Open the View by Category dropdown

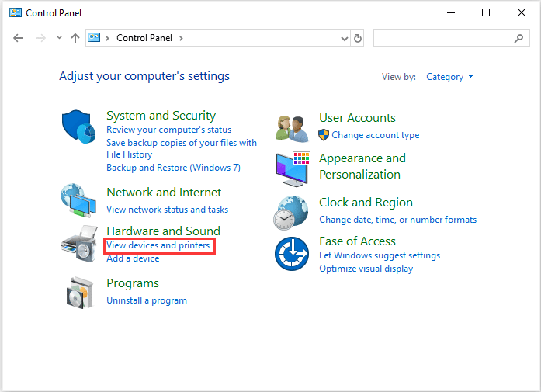tap(450, 77)
